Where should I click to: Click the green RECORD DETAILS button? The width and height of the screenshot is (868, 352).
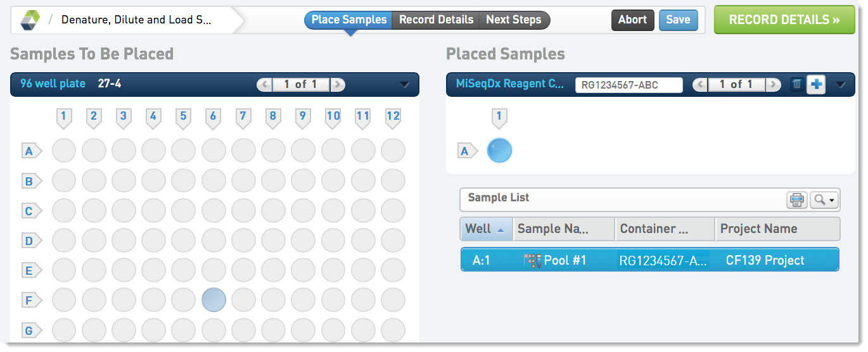[784, 20]
